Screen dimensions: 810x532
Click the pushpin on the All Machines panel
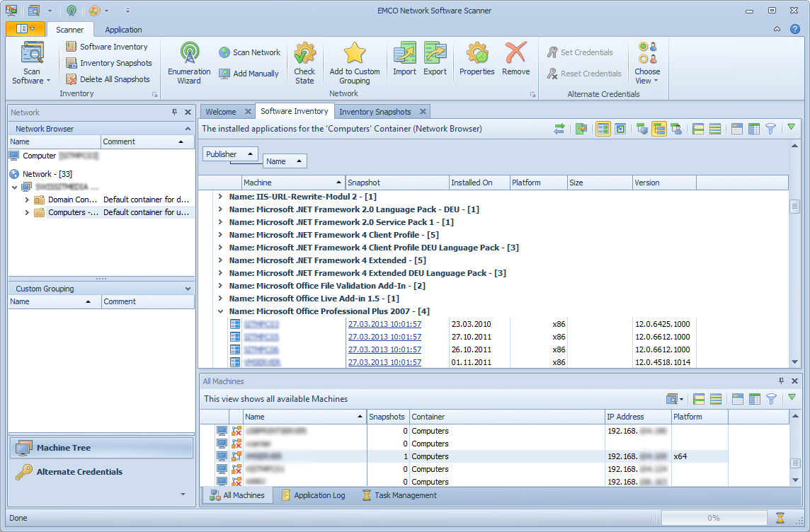pyautogui.click(x=781, y=381)
